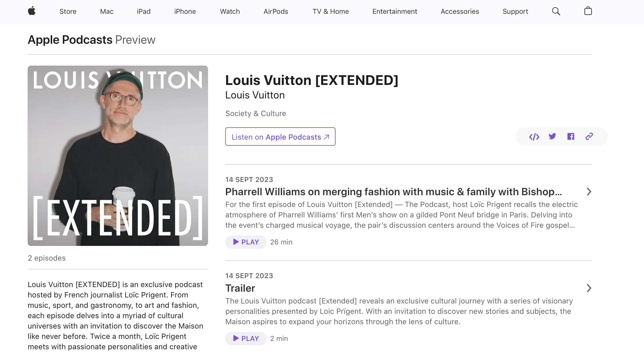Viewport: 644px width, 353px height.
Task: Copy the podcast link icon
Action: click(589, 136)
